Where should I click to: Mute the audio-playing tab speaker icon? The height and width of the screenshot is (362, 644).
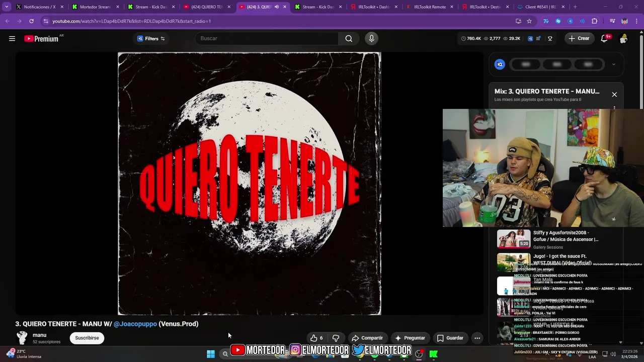(277, 7)
